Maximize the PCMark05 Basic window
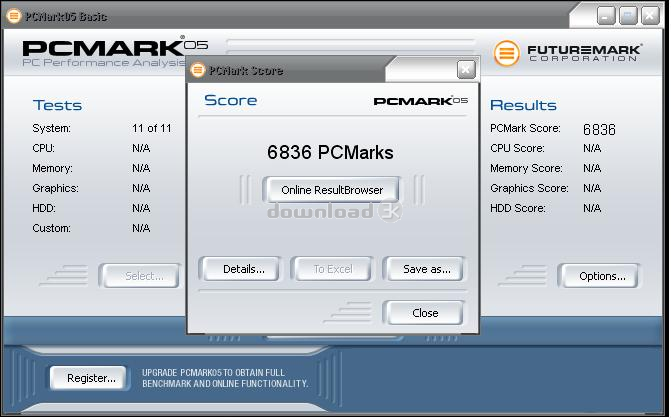Screen dimensions: 671x420 pyautogui.click(x=628, y=16)
